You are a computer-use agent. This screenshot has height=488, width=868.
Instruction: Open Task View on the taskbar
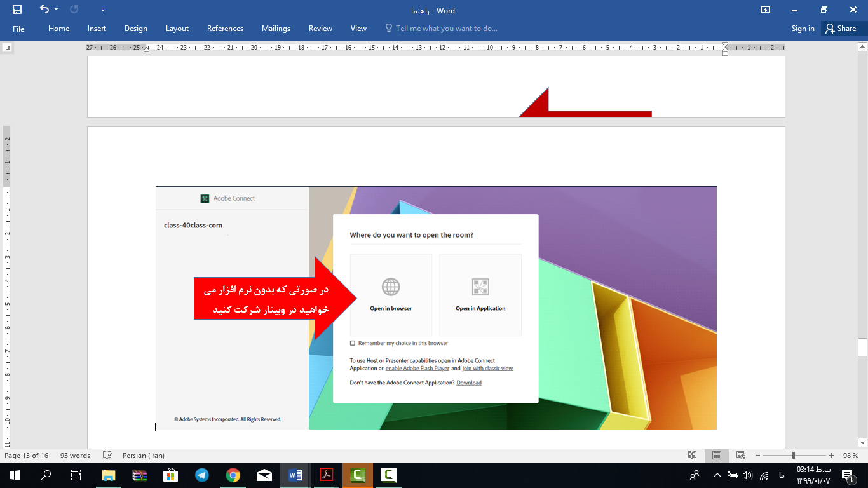(x=76, y=475)
